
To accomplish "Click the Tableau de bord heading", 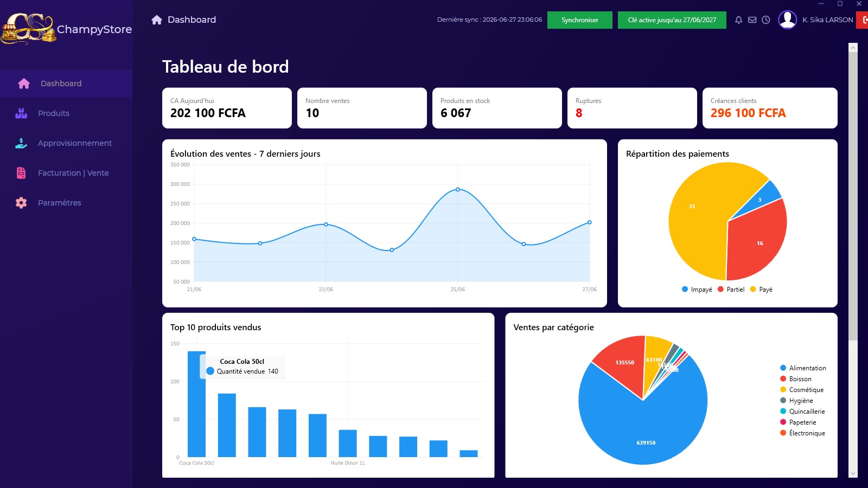I will [226, 67].
